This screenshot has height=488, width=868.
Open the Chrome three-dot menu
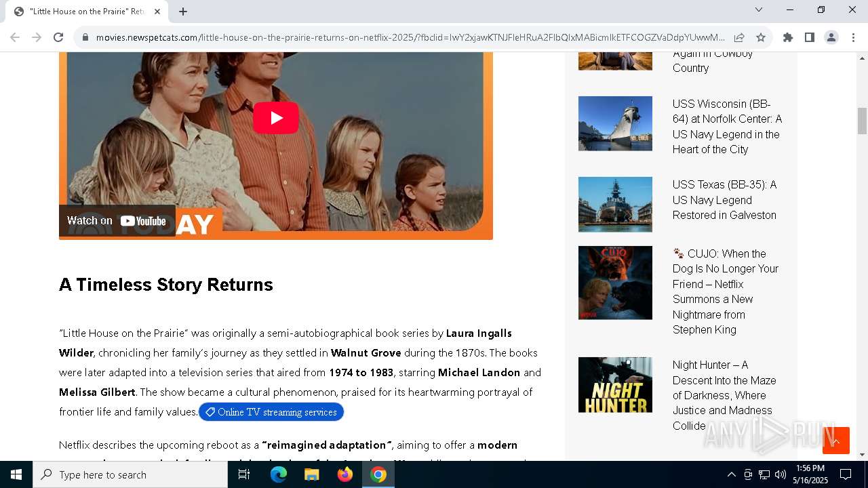pyautogui.click(x=853, y=37)
